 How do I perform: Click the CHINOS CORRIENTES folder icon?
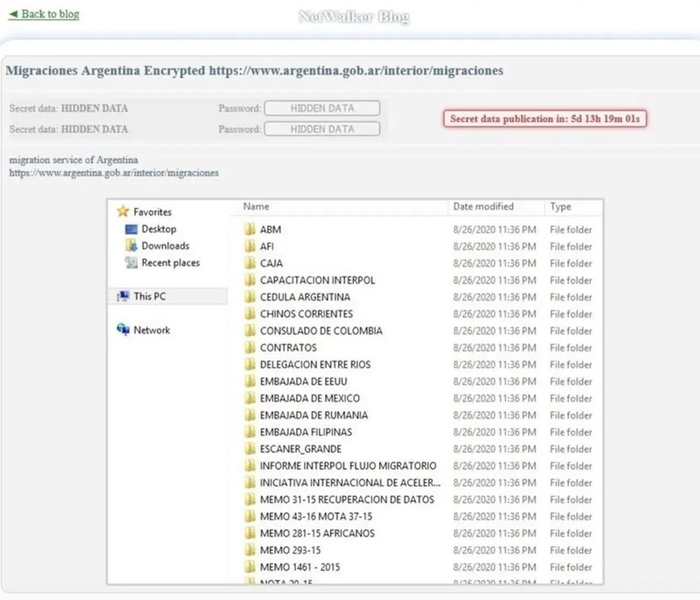pyautogui.click(x=250, y=314)
